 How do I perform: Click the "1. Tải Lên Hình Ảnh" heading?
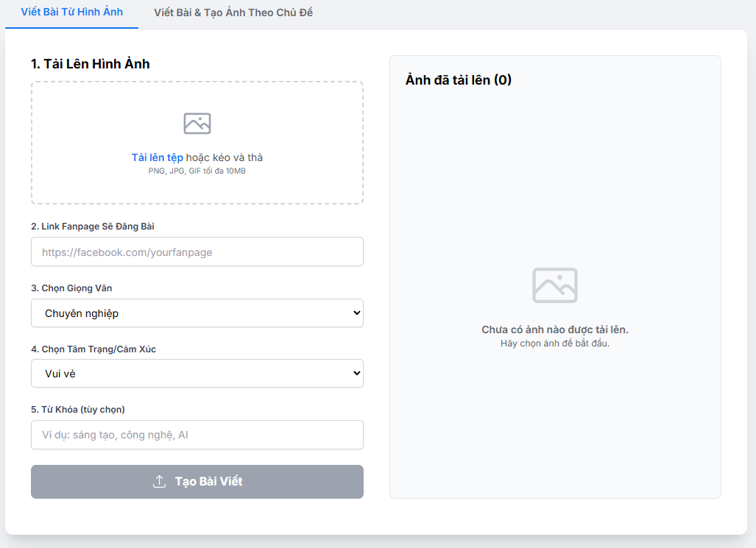(91, 64)
